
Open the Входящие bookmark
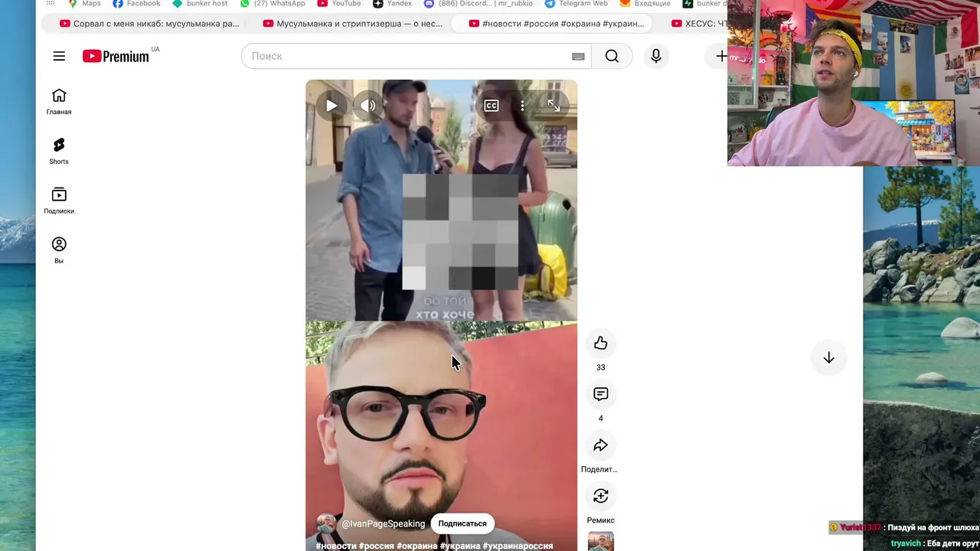tap(645, 4)
